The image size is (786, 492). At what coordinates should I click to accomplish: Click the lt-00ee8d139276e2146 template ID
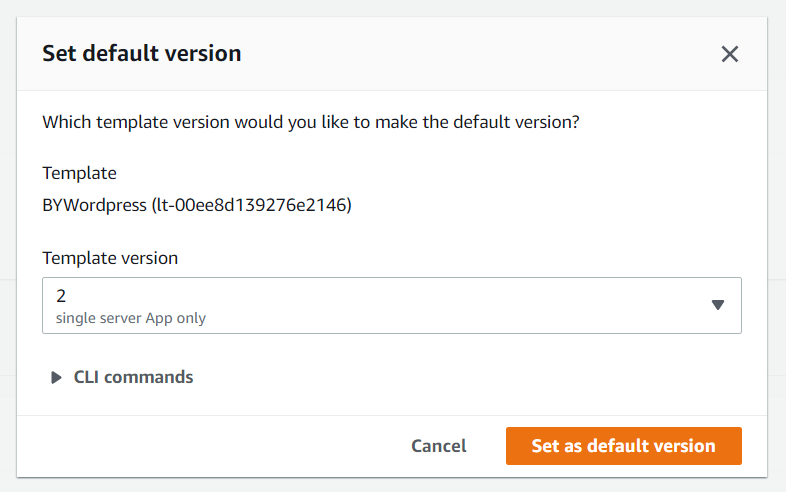[252, 205]
